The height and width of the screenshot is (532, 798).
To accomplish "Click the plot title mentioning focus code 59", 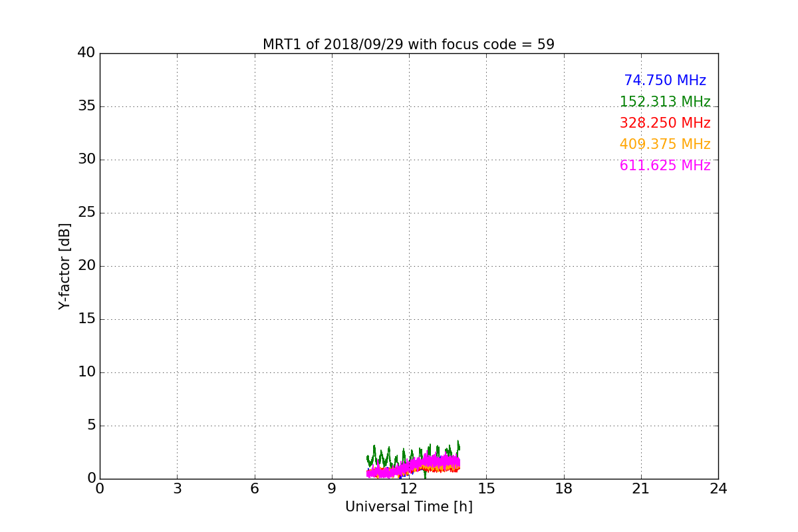I will [408, 45].
